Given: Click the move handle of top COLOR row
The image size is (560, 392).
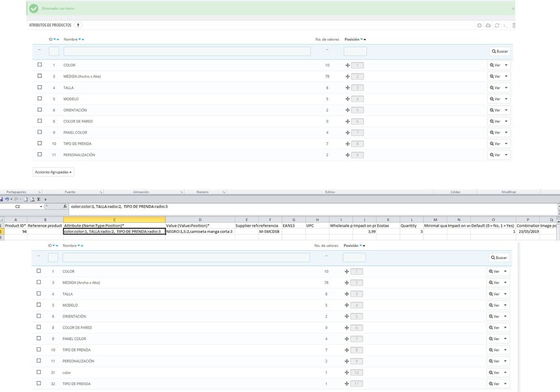Looking at the screenshot, I should pyautogui.click(x=348, y=65).
